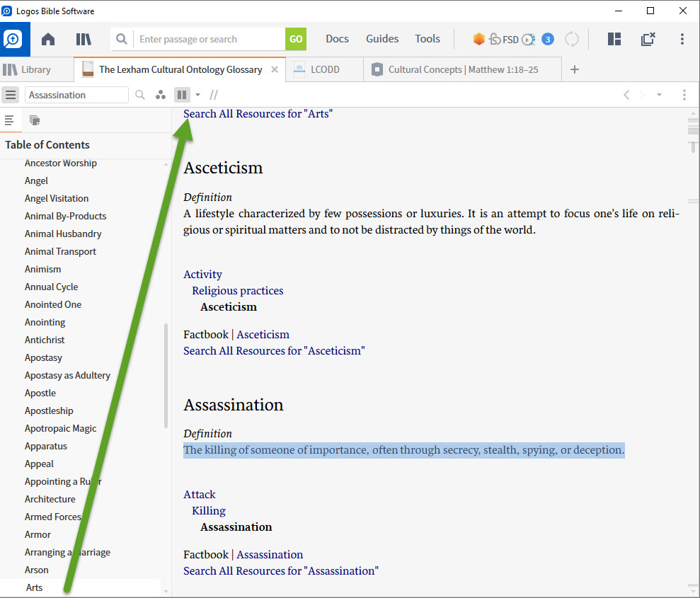Open the 'Attack' link

coord(199,495)
